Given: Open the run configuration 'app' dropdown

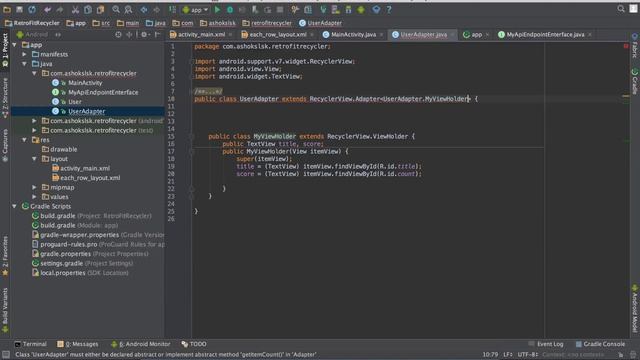Looking at the screenshot, I should tap(196, 9).
